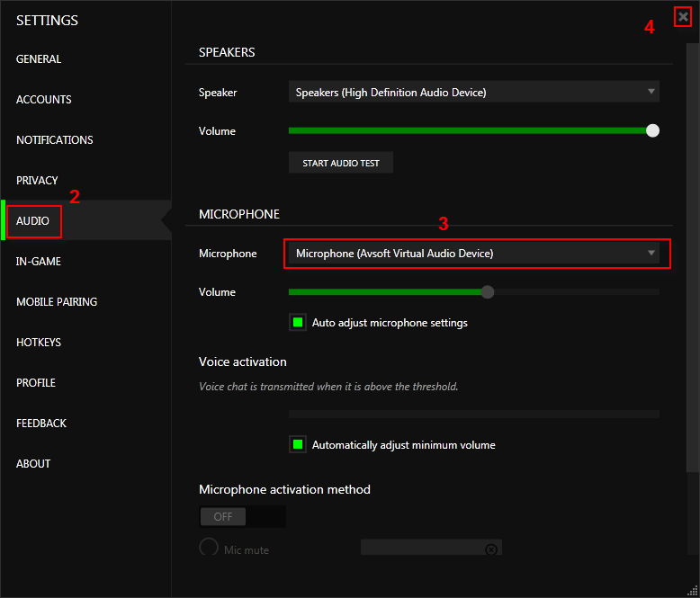Switch to the In-Game settings tab
The image size is (700, 598).
tap(39, 262)
